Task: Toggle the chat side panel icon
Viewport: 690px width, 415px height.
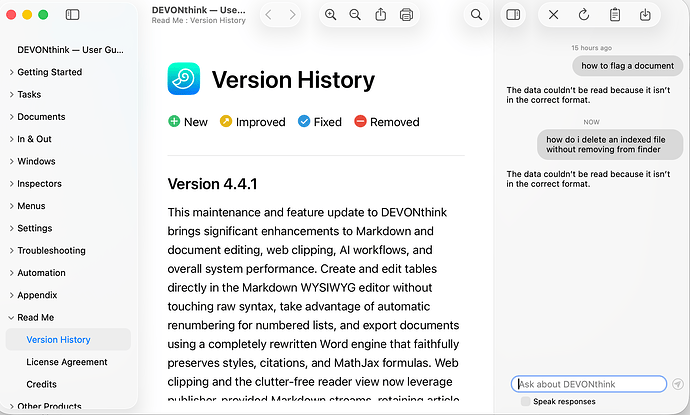Action: [x=513, y=15]
